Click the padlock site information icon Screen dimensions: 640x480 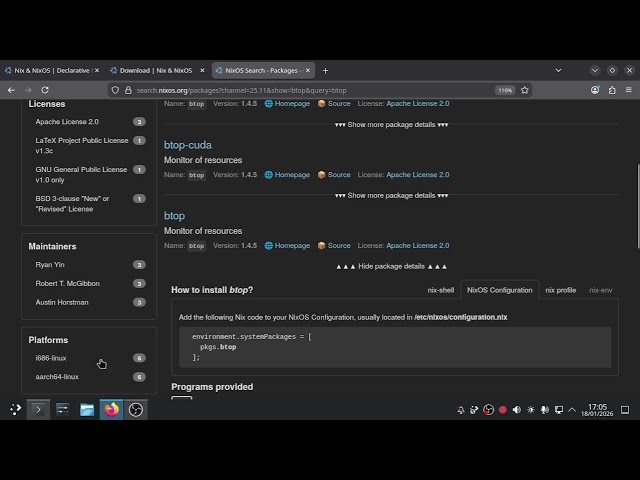pos(128,90)
